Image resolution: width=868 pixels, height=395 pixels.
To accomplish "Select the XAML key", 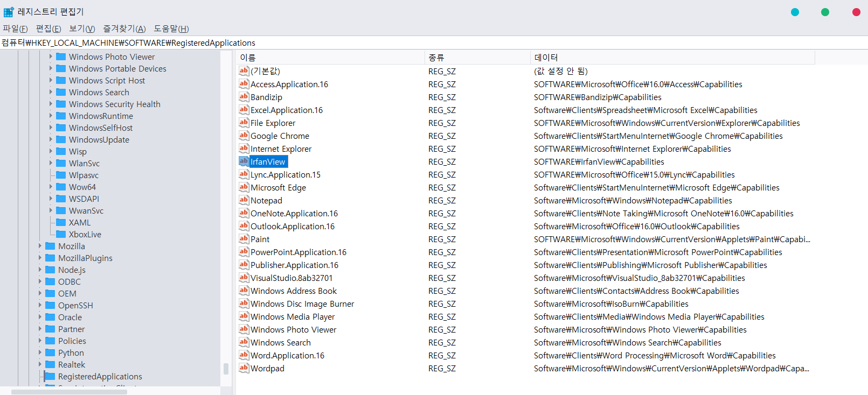I will point(80,222).
